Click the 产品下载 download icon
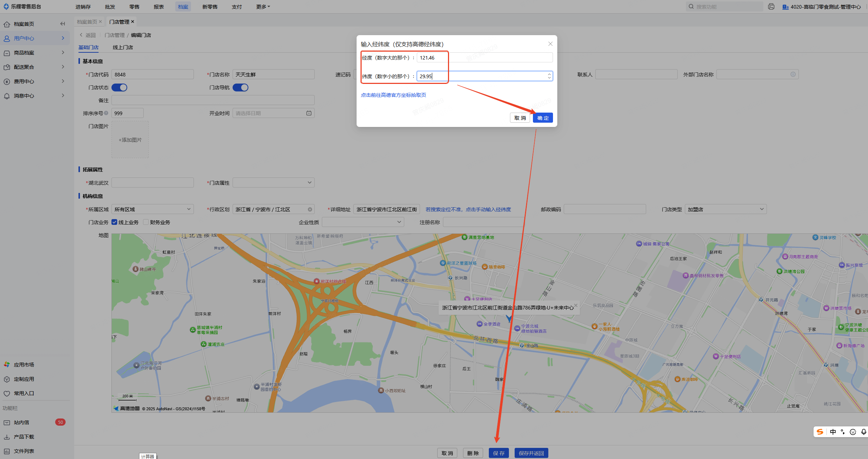Screen dimensions: 868x459 point(7,437)
